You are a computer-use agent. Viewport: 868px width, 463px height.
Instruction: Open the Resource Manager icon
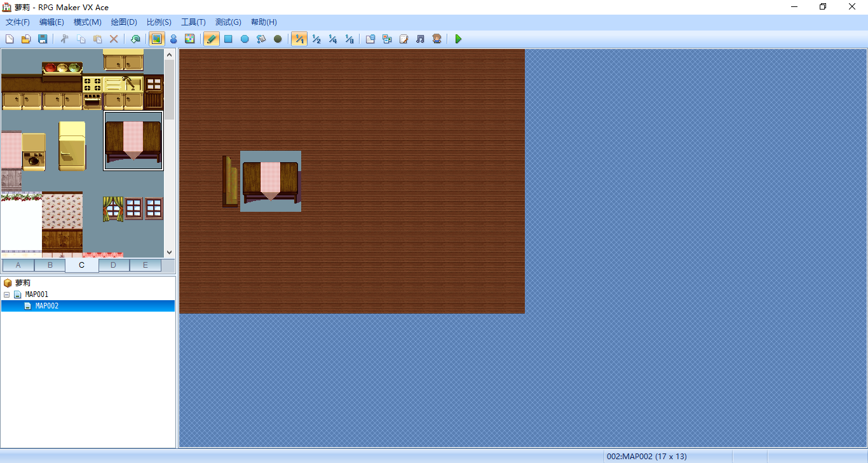pyautogui.click(x=387, y=39)
